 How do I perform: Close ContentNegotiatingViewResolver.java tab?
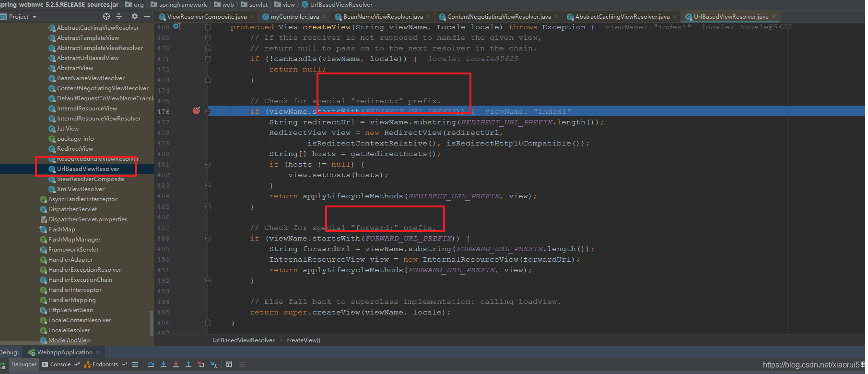click(556, 17)
